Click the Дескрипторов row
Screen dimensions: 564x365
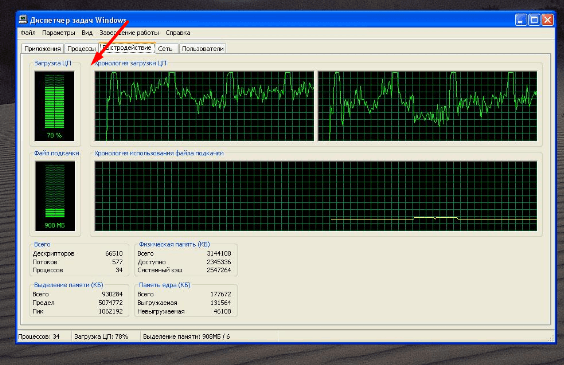click(78, 254)
